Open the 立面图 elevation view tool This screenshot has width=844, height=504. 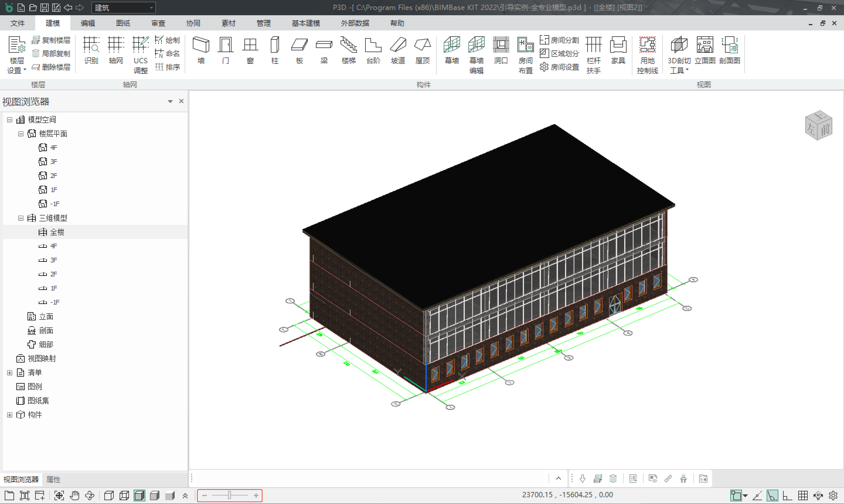pyautogui.click(x=705, y=50)
